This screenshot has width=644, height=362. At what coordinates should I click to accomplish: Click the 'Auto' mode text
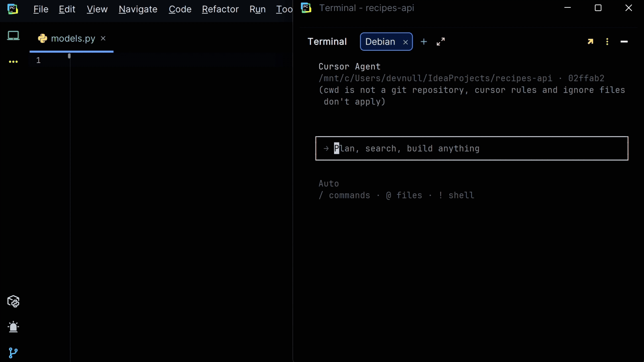click(329, 184)
